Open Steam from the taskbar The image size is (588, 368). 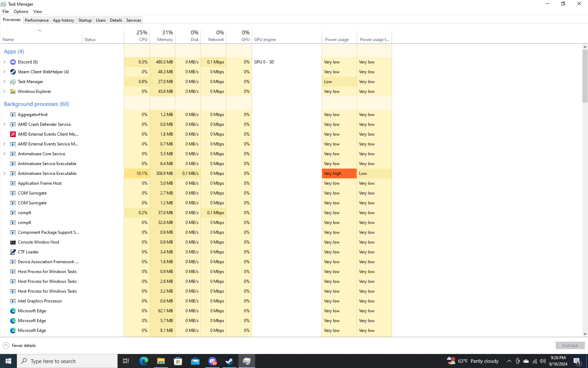coord(230,361)
